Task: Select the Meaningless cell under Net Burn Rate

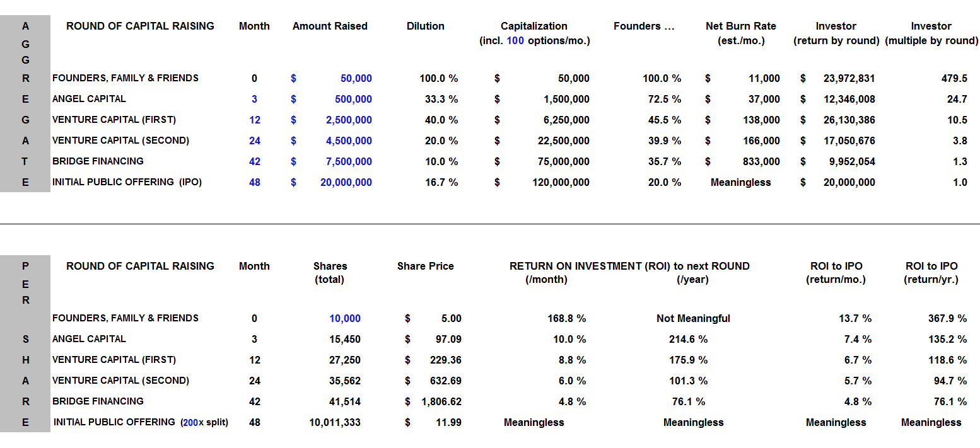Action: pyautogui.click(x=740, y=182)
